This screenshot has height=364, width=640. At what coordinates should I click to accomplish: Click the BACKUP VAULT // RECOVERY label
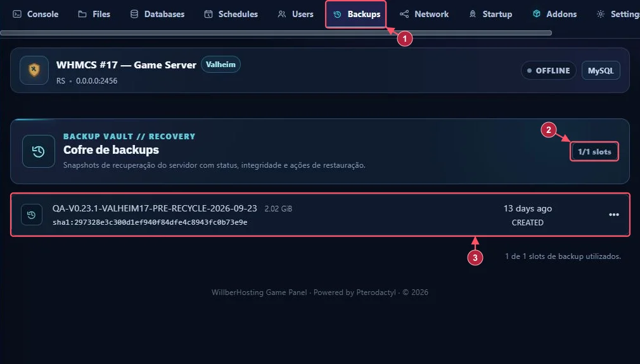(x=129, y=137)
